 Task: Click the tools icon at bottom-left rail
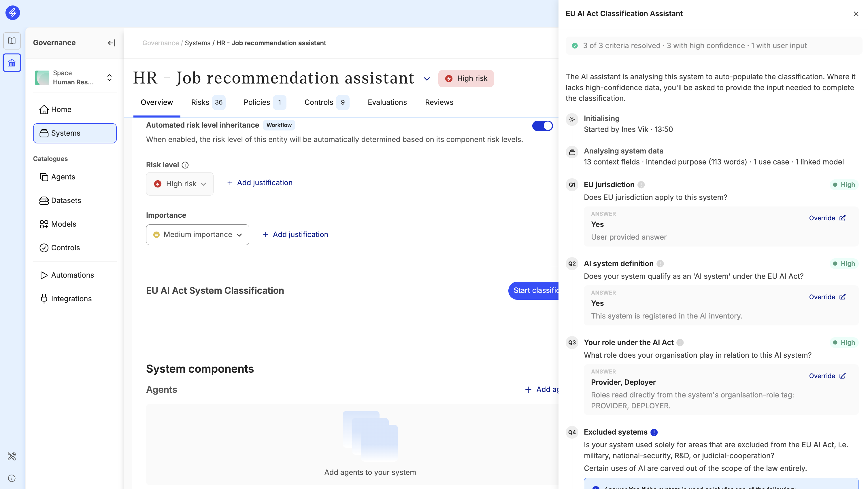click(x=12, y=456)
